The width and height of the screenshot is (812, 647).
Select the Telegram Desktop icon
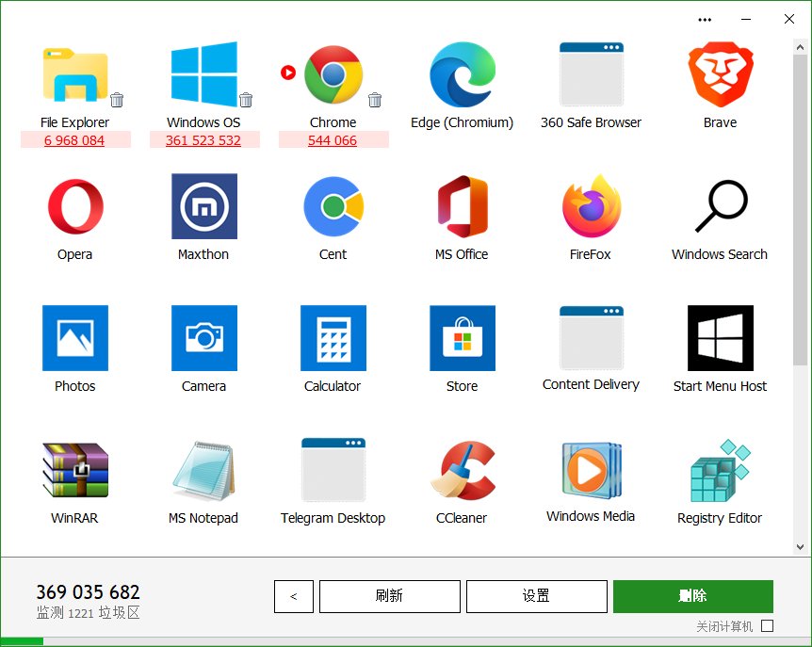click(x=333, y=469)
